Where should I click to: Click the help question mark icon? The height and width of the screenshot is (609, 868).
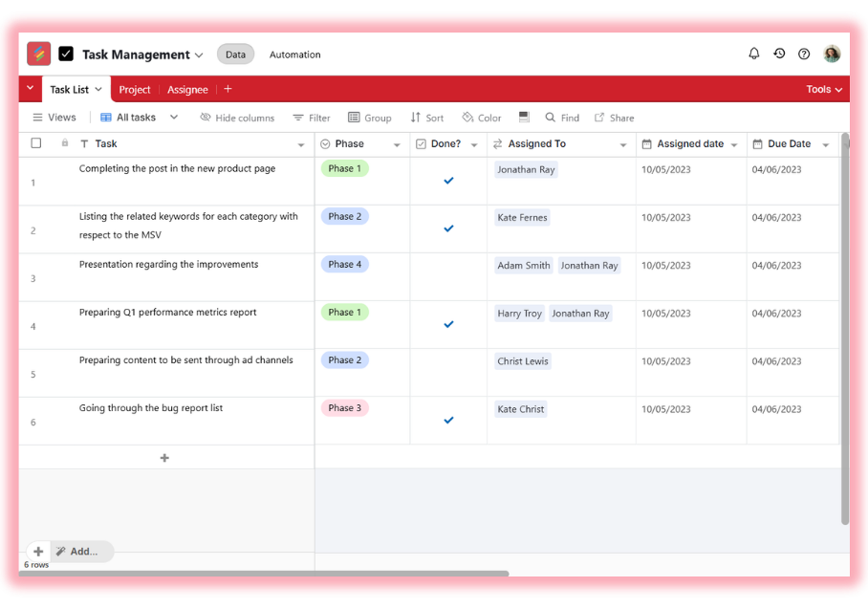click(804, 54)
